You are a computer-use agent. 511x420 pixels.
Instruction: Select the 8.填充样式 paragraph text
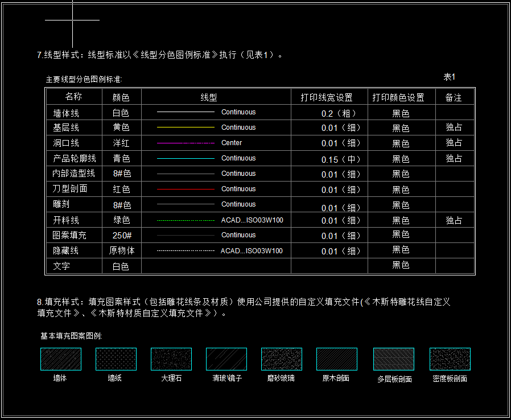(x=244, y=307)
